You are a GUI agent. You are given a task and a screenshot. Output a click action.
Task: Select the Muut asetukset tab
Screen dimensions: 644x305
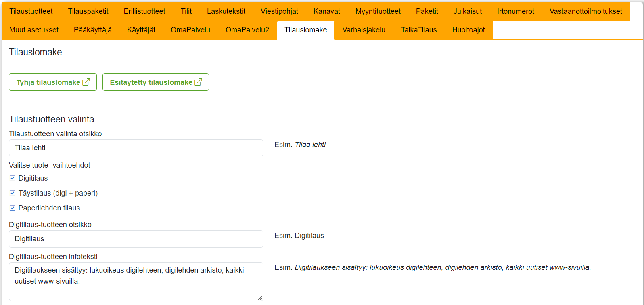coord(34,30)
